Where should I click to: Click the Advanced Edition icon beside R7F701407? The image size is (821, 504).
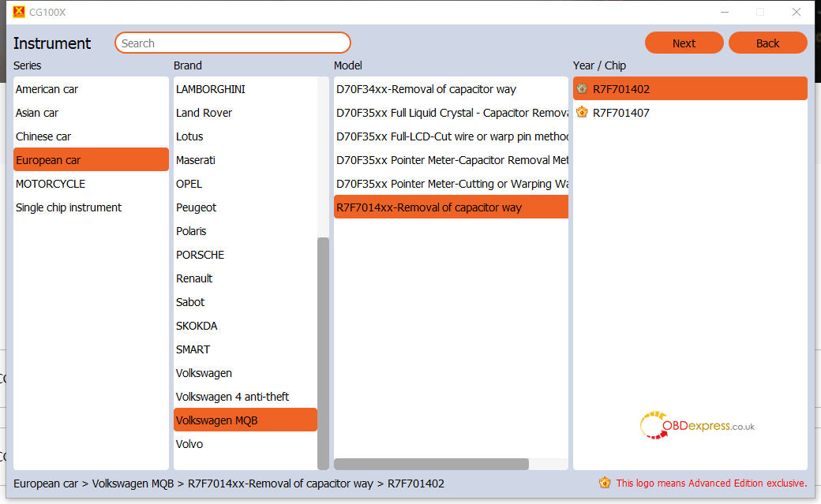pyautogui.click(x=582, y=112)
